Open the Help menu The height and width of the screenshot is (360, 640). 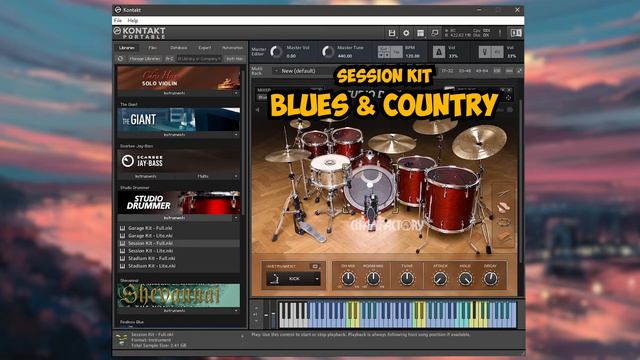[133, 20]
